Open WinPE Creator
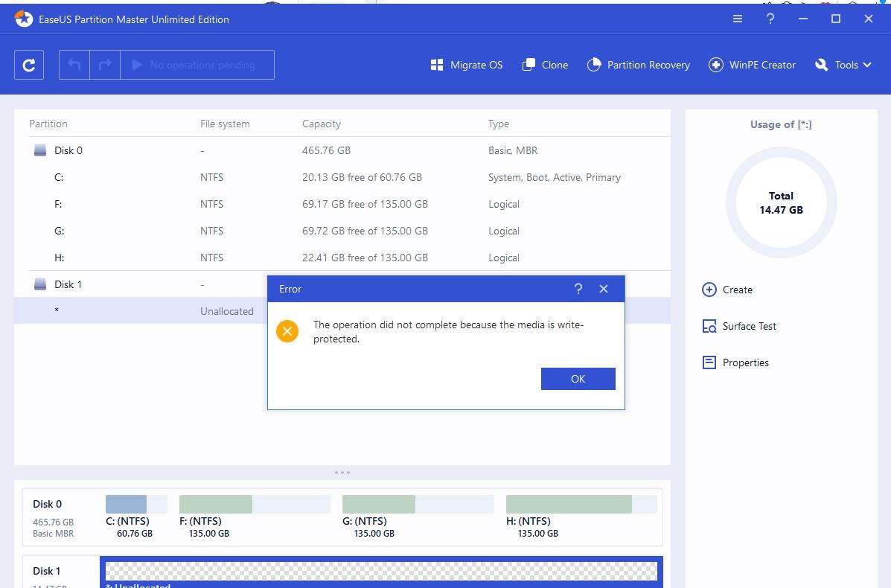The height and width of the screenshot is (588, 891). (x=752, y=65)
